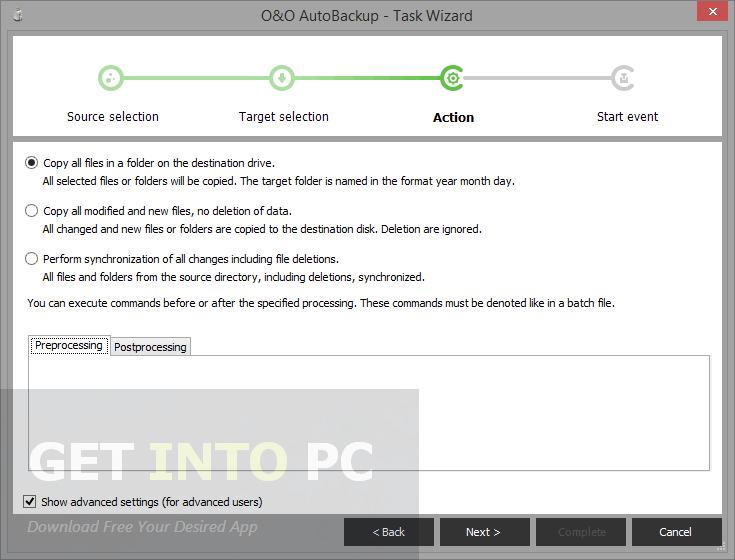Click the text 'Deletion are ignored.'
This screenshot has width=735, height=560.
pyautogui.click(x=431, y=229)
